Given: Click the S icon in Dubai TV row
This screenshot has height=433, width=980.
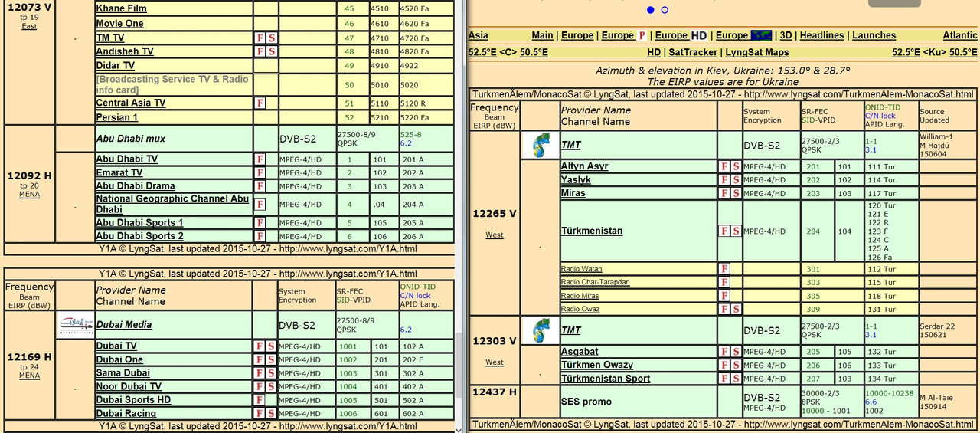Looking at the screenshot, I should (x=272, y=346).
